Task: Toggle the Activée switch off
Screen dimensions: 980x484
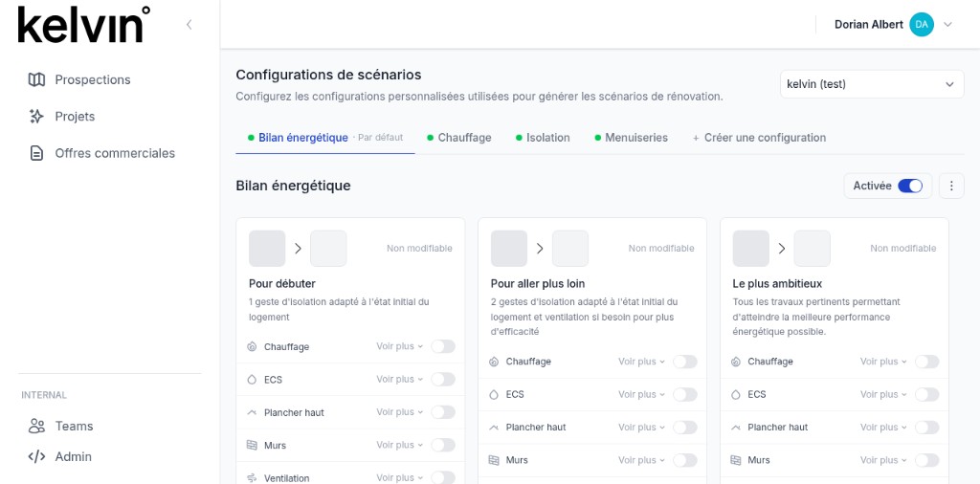Action: (x=910, y=187)
